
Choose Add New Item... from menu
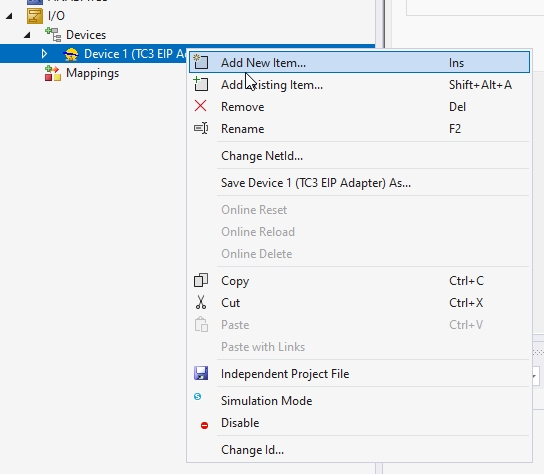point(359,62)
